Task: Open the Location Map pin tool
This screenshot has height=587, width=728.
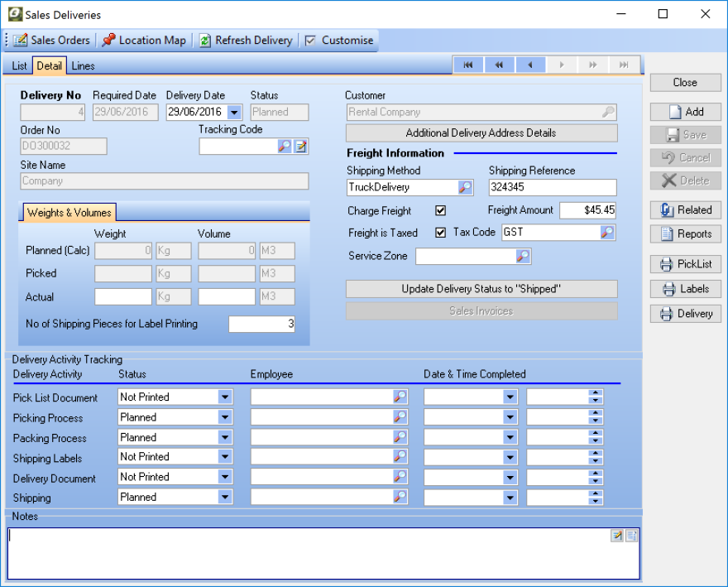Action: 144,41
